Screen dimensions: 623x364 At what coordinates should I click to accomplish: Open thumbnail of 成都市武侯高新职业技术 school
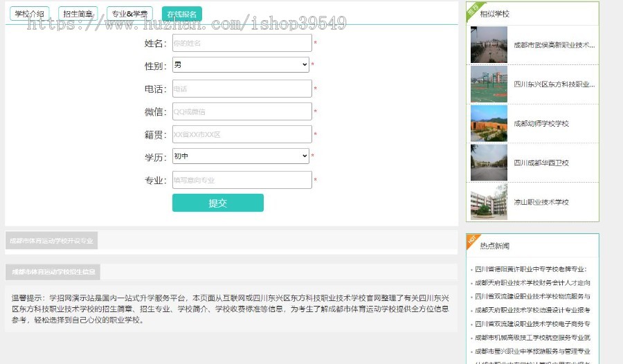[489, 45]
